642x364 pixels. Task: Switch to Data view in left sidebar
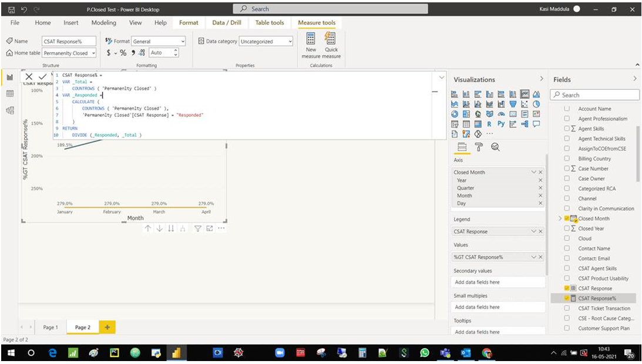point(10,94)
